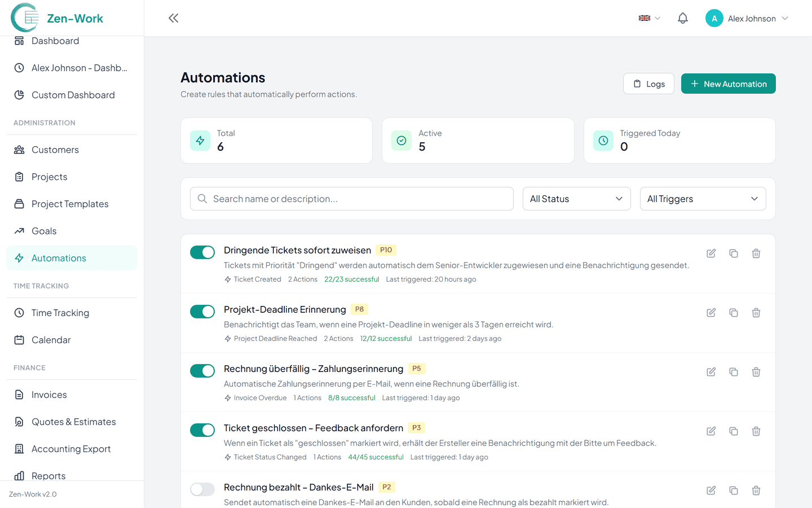
Task: Enable the Rechnung bezahlt Dankes-E-Mail automation
Action: click(202, 489)
